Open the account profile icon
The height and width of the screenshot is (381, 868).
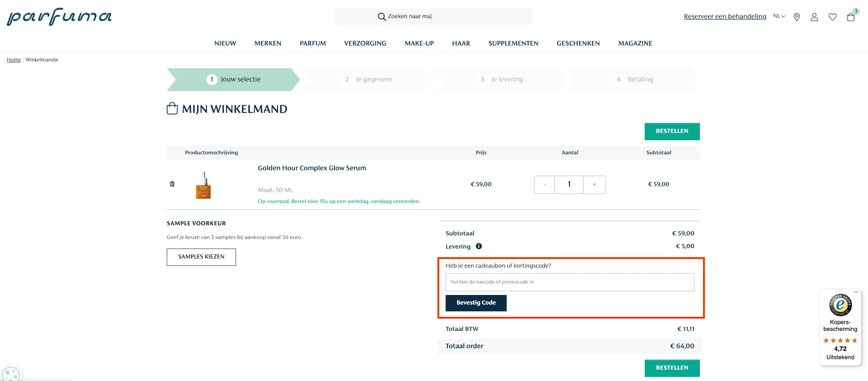click(815, 17)
